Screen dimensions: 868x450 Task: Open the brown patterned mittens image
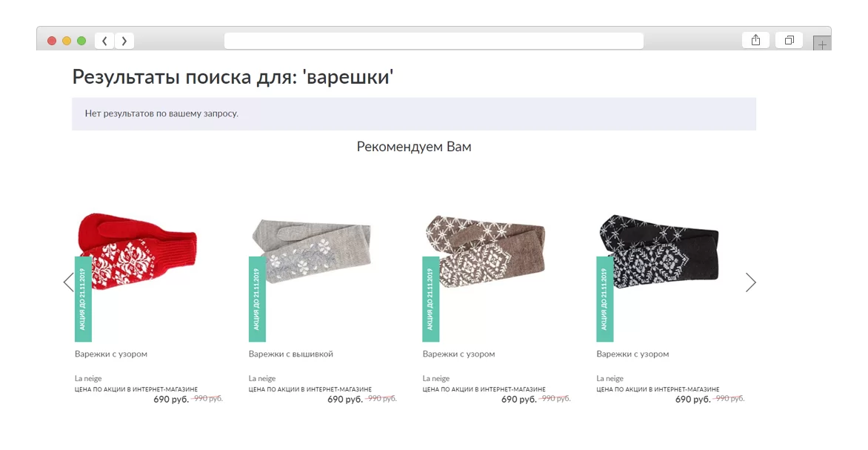tap(486, 250)
